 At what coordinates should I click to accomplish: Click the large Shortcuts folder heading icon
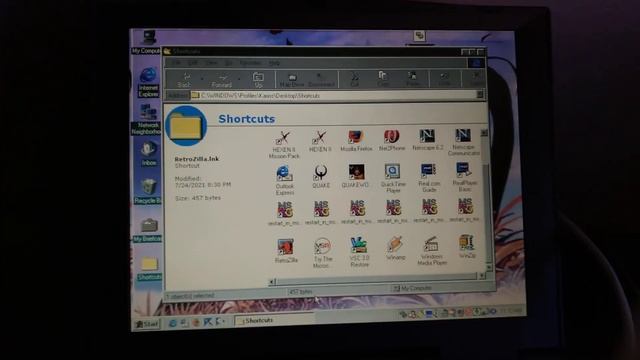(x=186, y=126)
